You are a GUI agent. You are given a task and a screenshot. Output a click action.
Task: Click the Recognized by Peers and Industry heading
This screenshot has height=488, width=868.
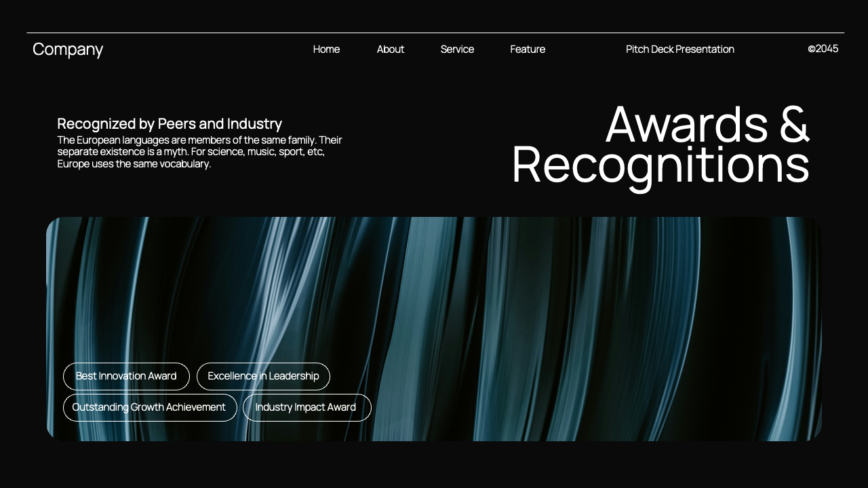170,123
